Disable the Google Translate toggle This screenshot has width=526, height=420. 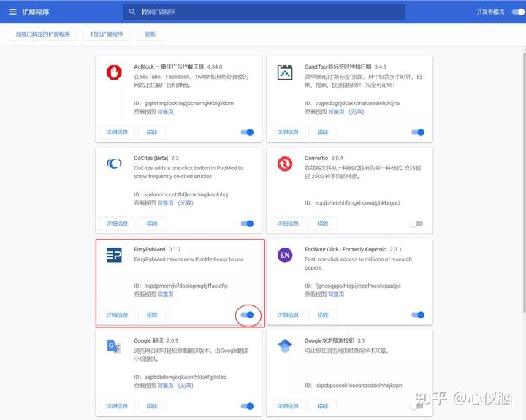coord(247,406)
